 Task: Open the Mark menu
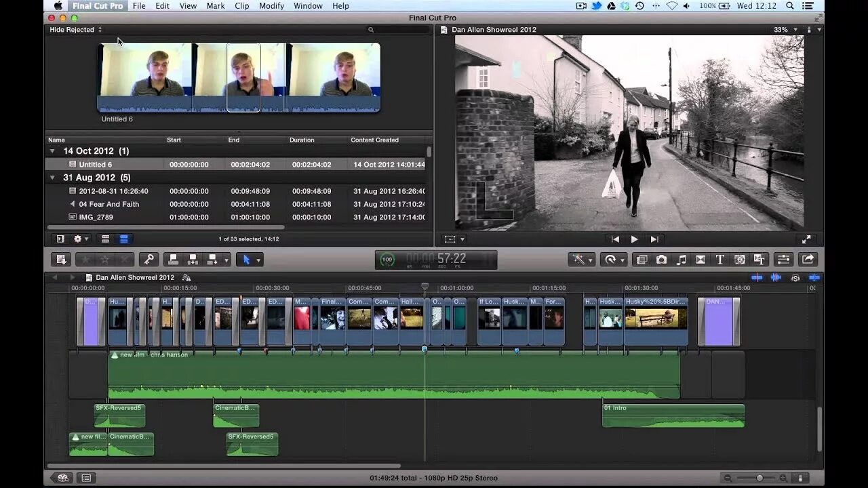coord(216,5)
